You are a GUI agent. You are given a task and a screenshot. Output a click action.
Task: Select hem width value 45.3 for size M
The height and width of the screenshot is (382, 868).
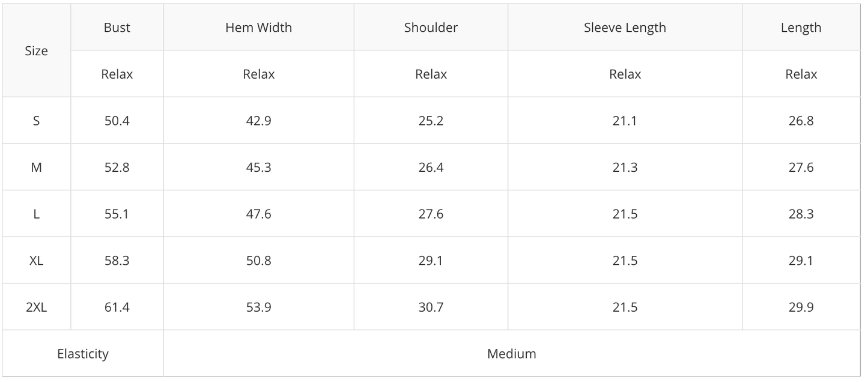258,168
